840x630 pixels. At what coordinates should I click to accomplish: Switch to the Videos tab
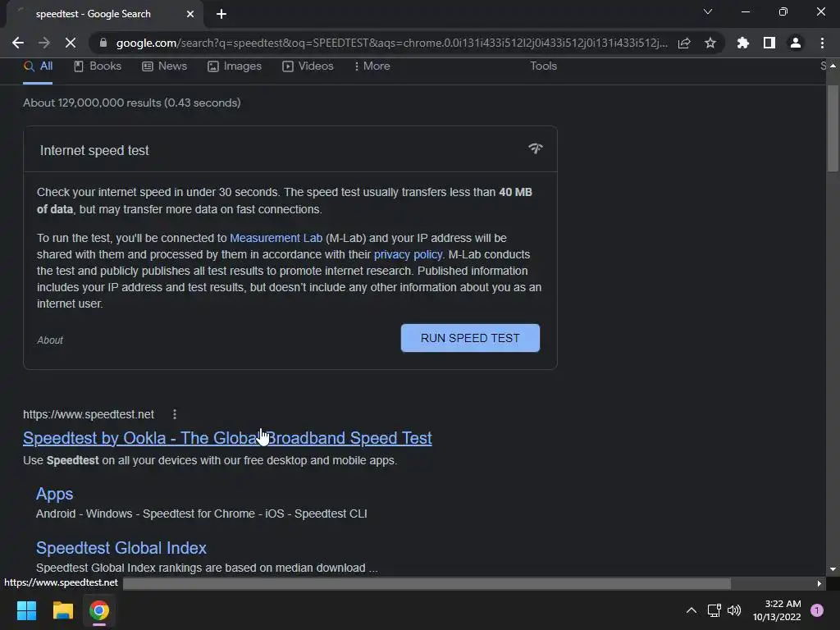[308, 66]
